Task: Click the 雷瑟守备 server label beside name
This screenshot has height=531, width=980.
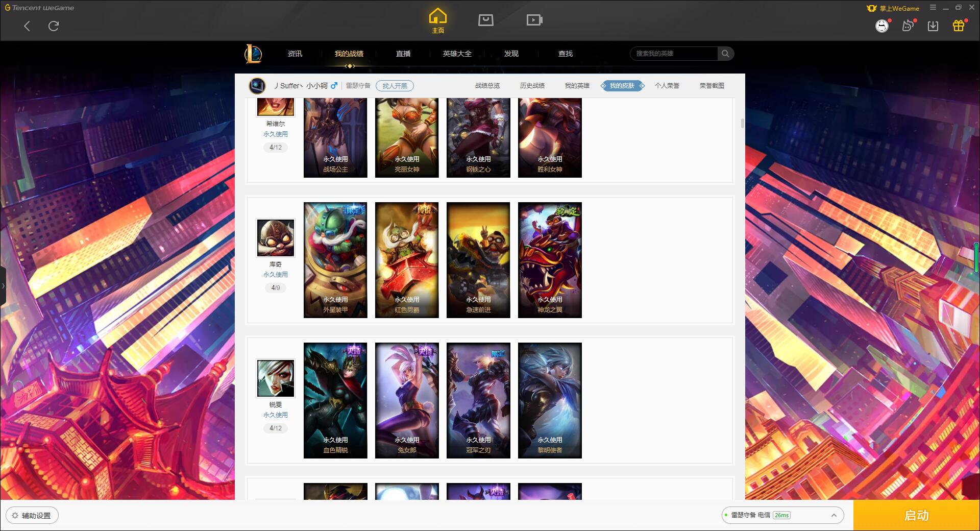Action: point(358,86)
